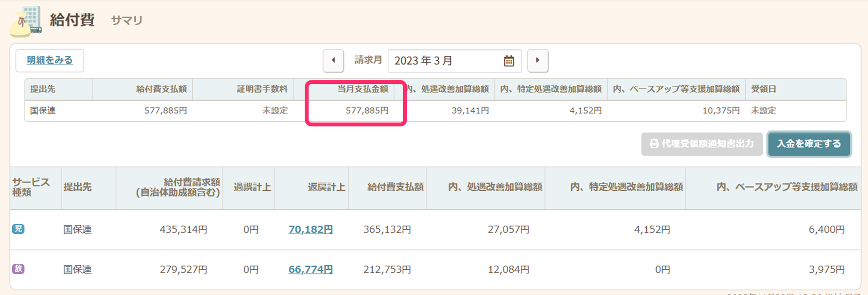Click the 証明書手数料 未設定 cell
868x295 pixels.
[x=275, y=111]
